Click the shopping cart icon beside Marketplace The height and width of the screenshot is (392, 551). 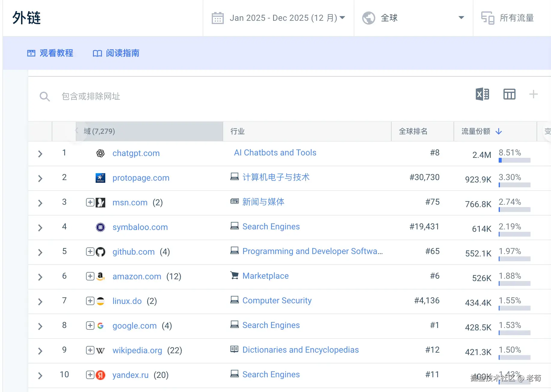235,275
